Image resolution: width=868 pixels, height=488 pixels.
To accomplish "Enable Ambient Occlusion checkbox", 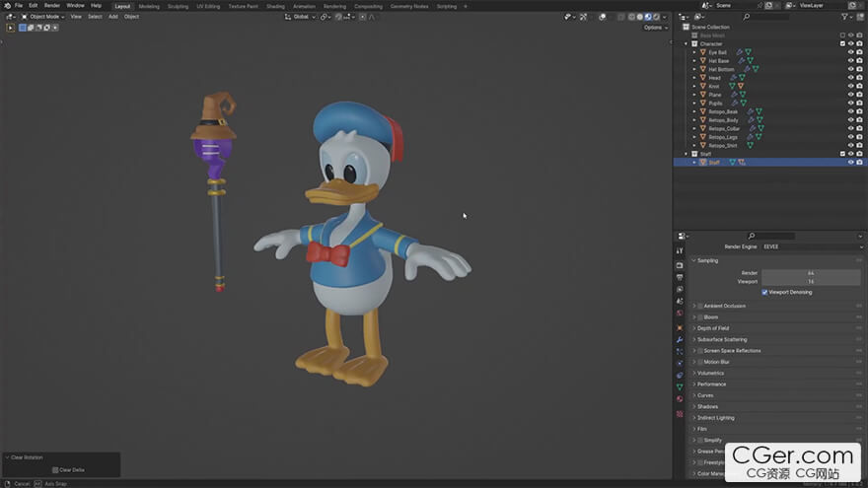I will [x=700, y=306].
